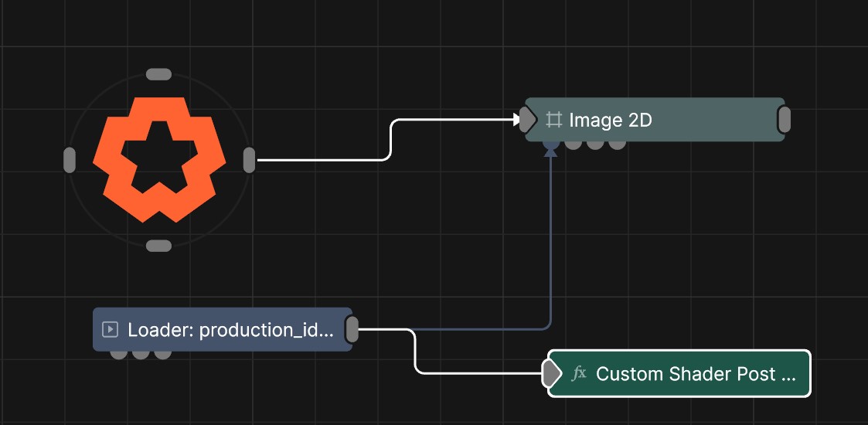Click the root node's right output port
The width and height of the screenshot is (868, 425).
(x=249, y=160)
